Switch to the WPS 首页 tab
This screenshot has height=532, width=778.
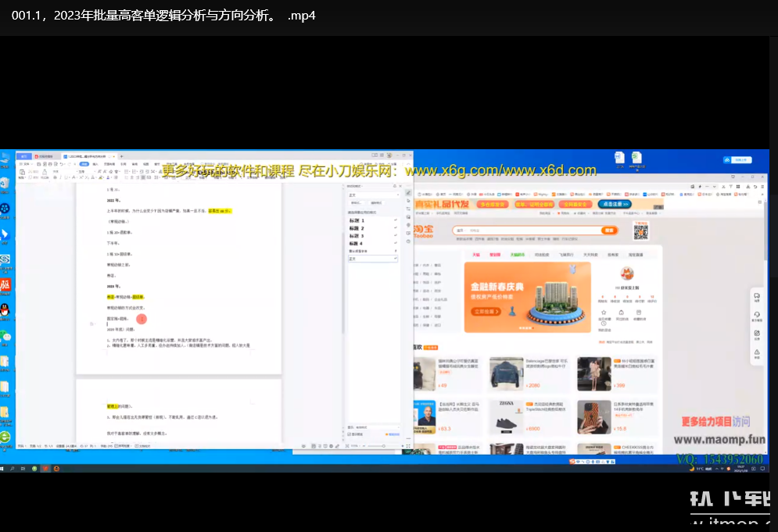tap(23, 156)
